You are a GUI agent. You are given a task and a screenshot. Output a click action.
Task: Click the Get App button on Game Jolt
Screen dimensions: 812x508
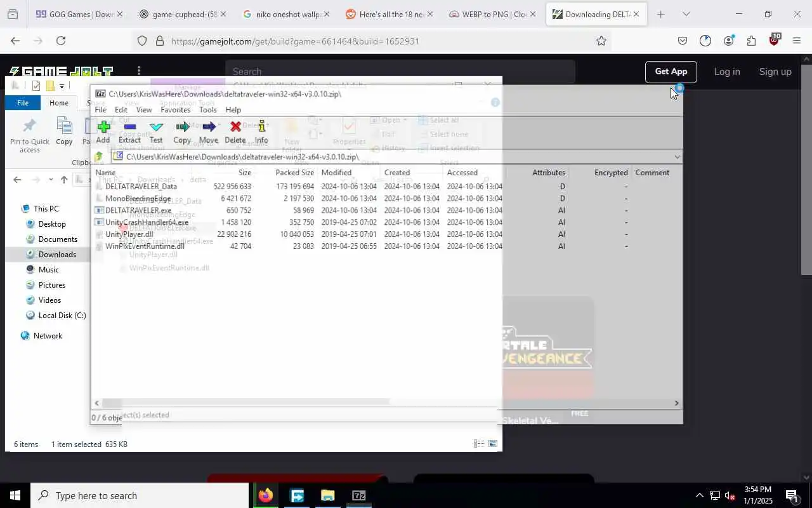[671, 72]
